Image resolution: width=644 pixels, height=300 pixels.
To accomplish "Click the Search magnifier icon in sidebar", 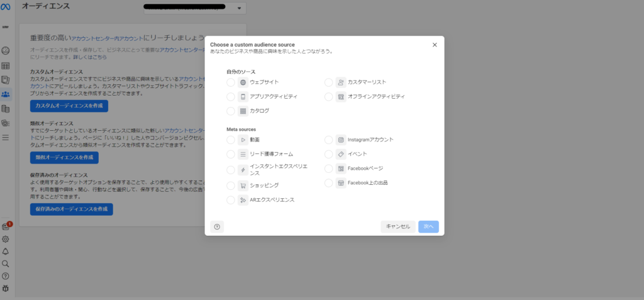I will point(6,264).
